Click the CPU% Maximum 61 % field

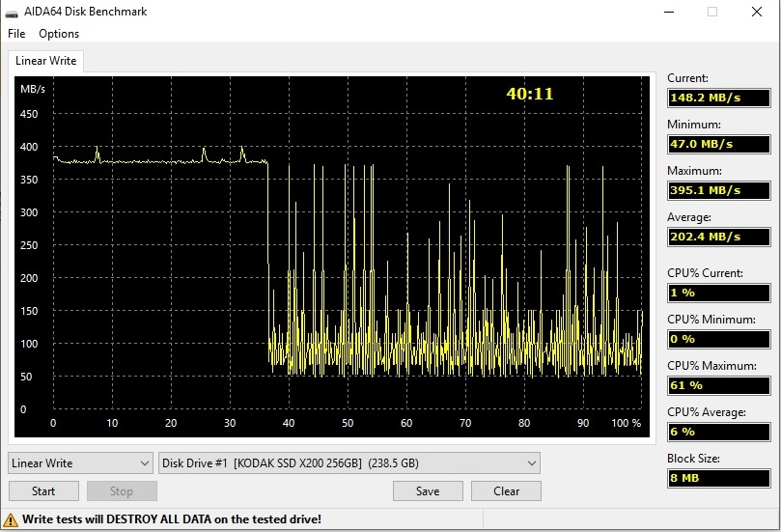click(718, 385)
